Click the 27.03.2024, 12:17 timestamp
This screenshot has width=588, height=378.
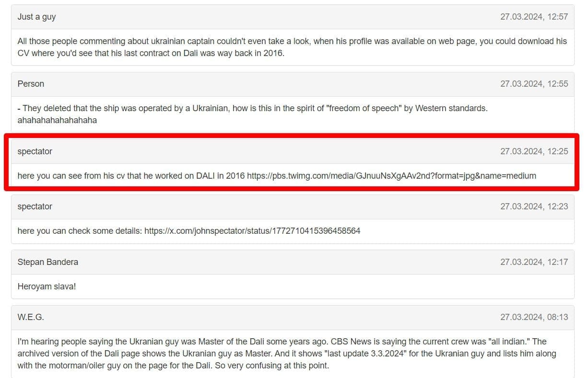point(534,262)
